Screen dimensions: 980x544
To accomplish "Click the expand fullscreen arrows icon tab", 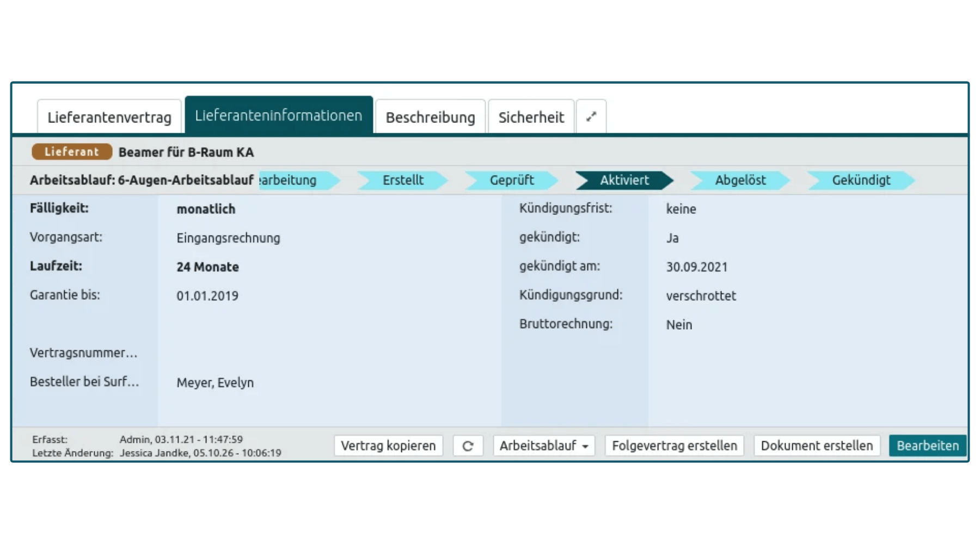I will [591, 116].
